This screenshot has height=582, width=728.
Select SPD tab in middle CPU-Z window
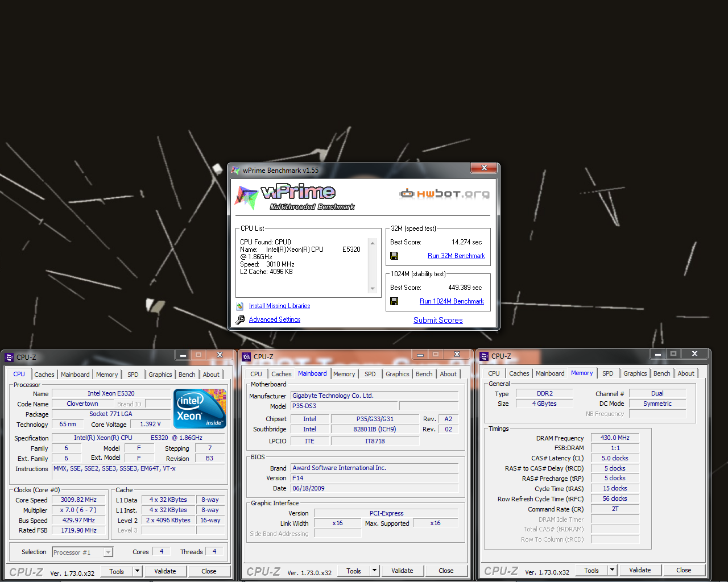point(370,374)
